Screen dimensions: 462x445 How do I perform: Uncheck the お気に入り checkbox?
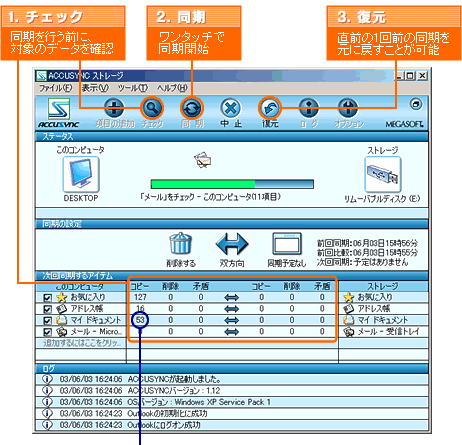pyautogui.click(x=48, y=298)
